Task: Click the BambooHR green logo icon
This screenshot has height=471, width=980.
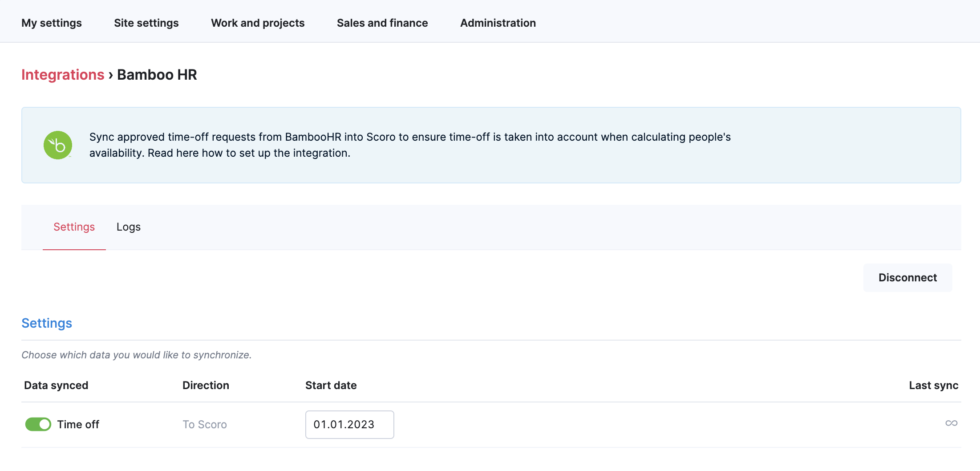Action: click(x=58, y=145)
